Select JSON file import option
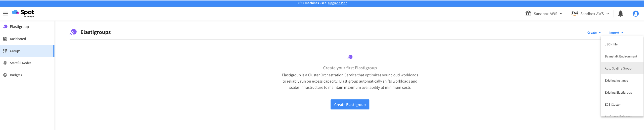 (x=611, y=44)
